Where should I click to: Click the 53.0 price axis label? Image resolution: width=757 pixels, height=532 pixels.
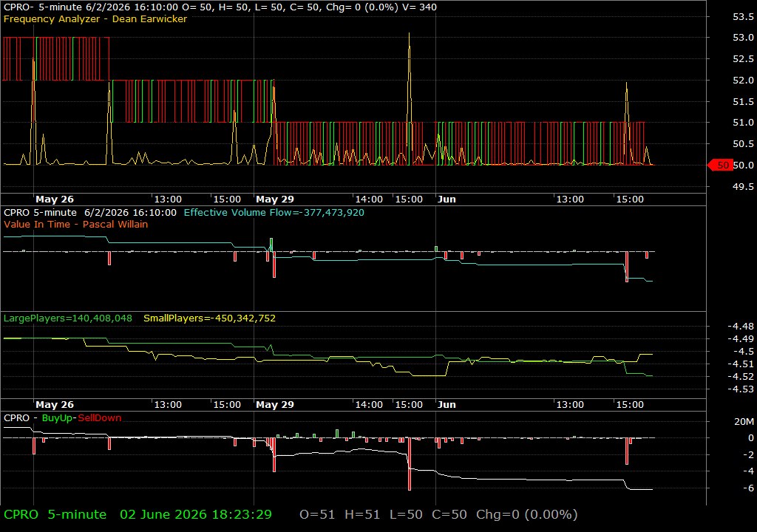(x=743, y=38)
